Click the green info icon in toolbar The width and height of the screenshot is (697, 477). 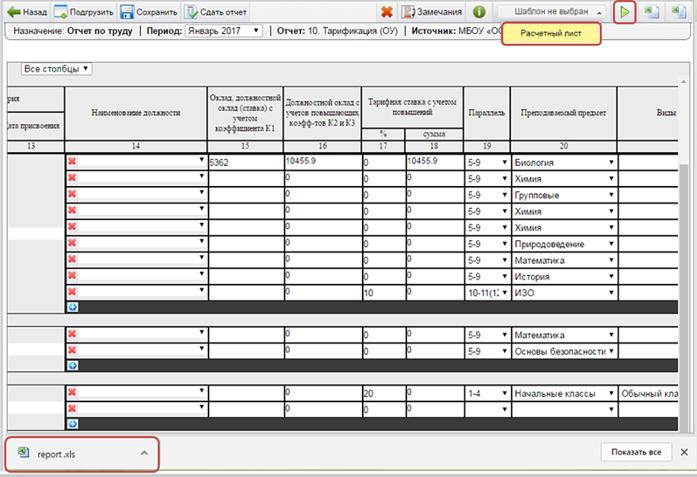pos(479,12)
